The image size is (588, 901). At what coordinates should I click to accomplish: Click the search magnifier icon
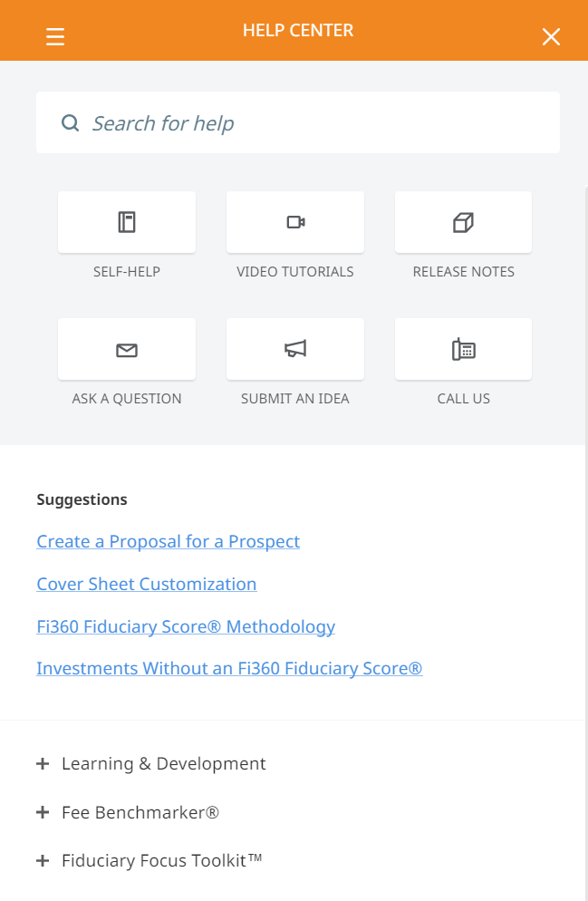[70, 123]
